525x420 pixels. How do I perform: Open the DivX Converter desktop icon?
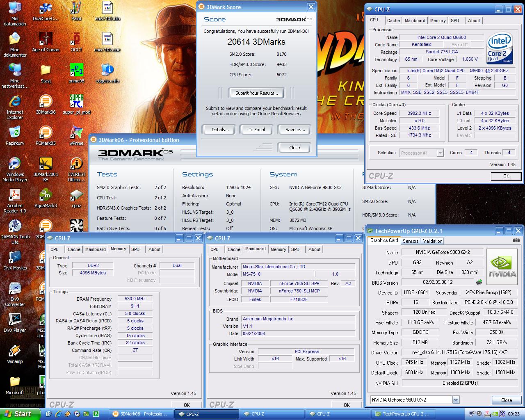click(x=15, y=294)
